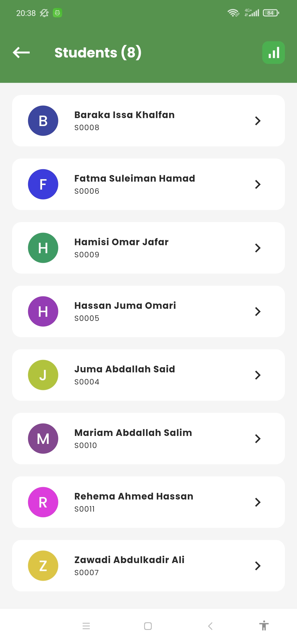Tap Fatma's F avatar circle
Screen dimensions: 297x644
[x=43, y=184]
